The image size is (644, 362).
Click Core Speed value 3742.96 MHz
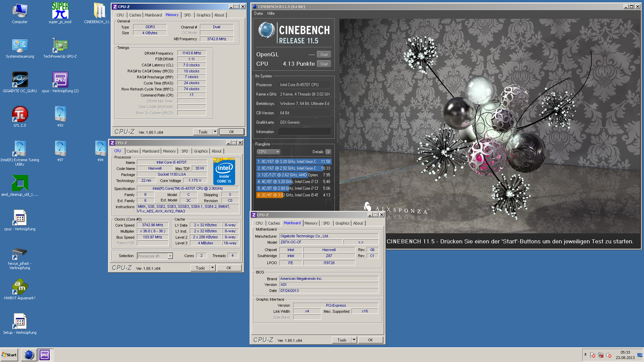point(153,225)
